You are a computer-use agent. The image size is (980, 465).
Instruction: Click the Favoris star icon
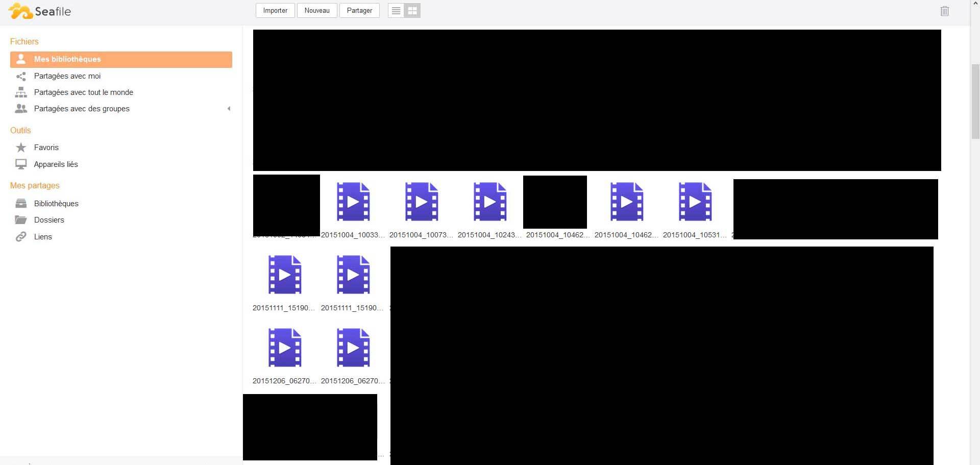21,148
